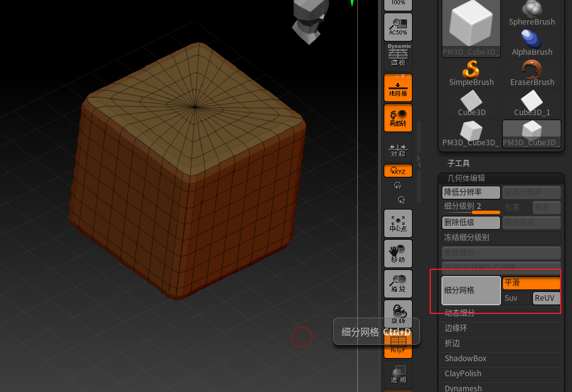The width and height of the screenshot is (572, 392).
Task: Click 提高分辨率 higher resolution button
Action: click(x=532, y=192)
